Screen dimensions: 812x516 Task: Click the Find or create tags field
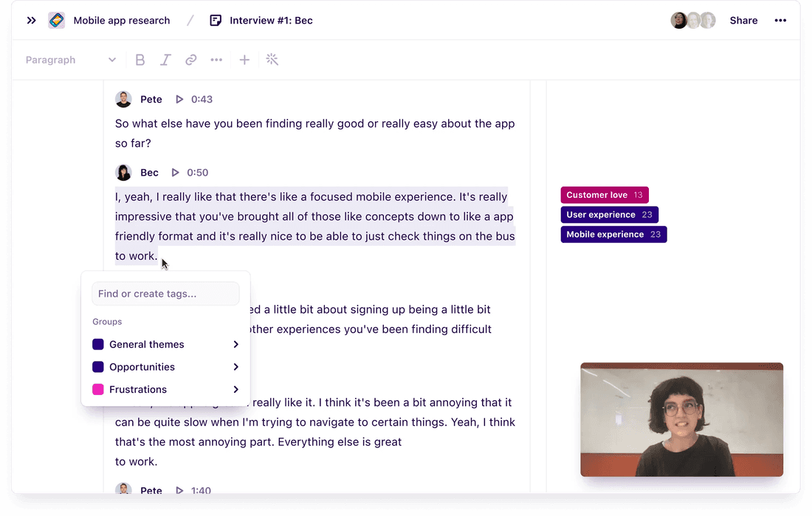[165, 294]
